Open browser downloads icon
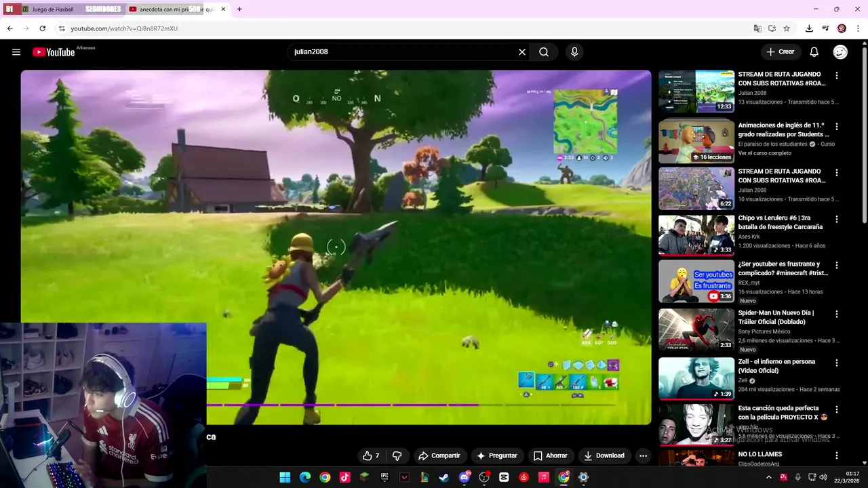Screen dimensions: 868x488 click(809, 28)
